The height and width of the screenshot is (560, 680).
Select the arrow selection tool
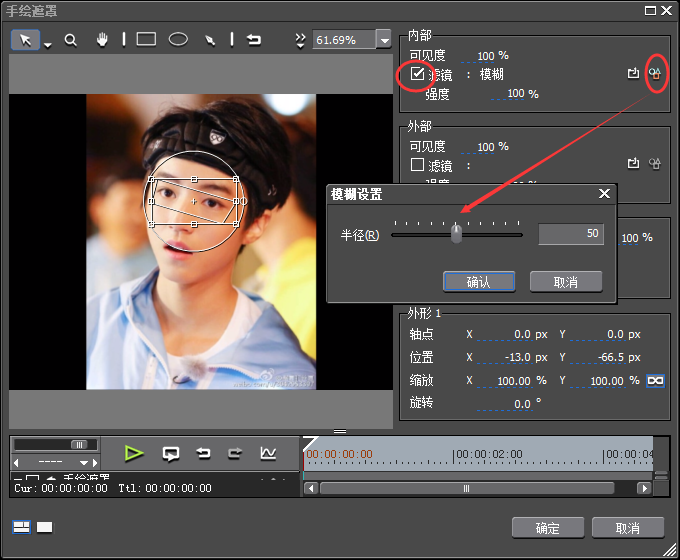[x=26, y=40]
